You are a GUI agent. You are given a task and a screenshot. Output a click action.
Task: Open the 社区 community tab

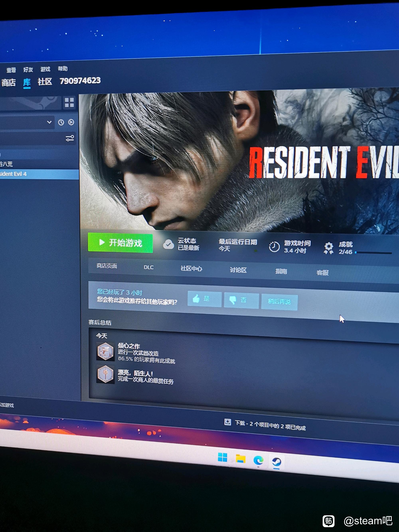click(x=45, y=82)
